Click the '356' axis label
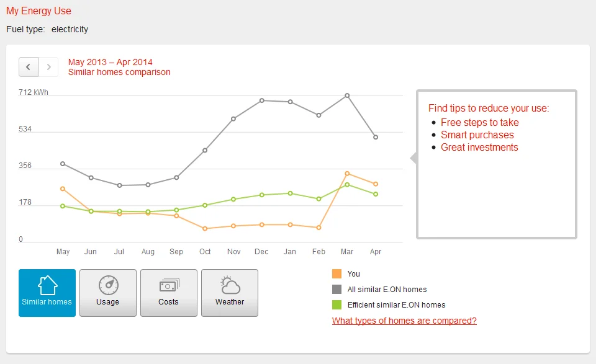The height and width of the screenshot is (364, 601). point(25,166)
